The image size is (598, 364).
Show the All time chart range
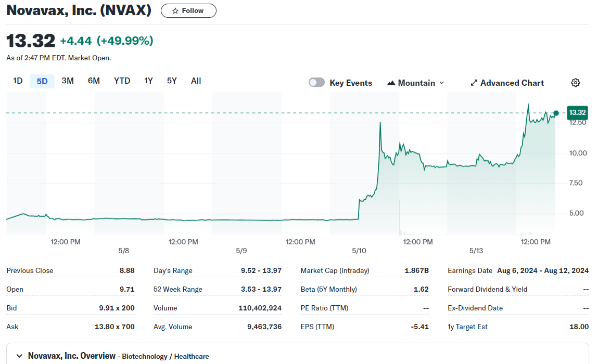coord(196,81)
